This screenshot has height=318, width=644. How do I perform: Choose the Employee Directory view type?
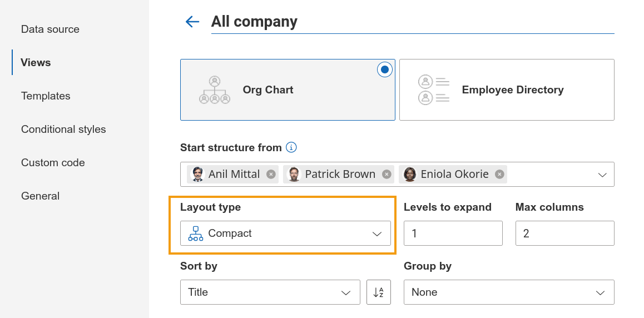[x=507, y=90]
